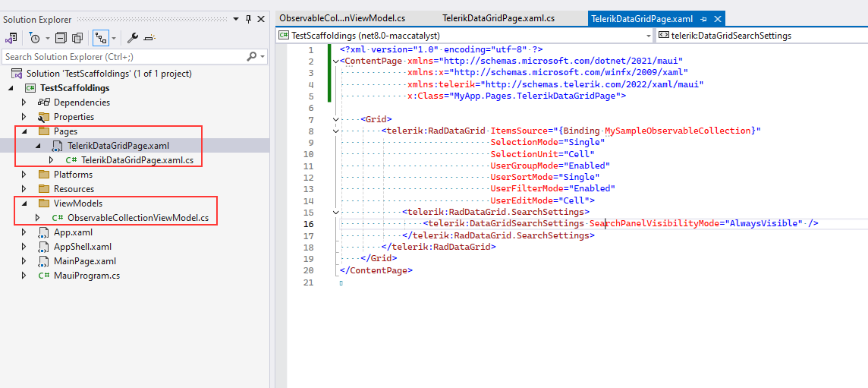Select TelerikDataGridPage.xaml in the tree
Viewport: 868px width, 388px height.
118,146
